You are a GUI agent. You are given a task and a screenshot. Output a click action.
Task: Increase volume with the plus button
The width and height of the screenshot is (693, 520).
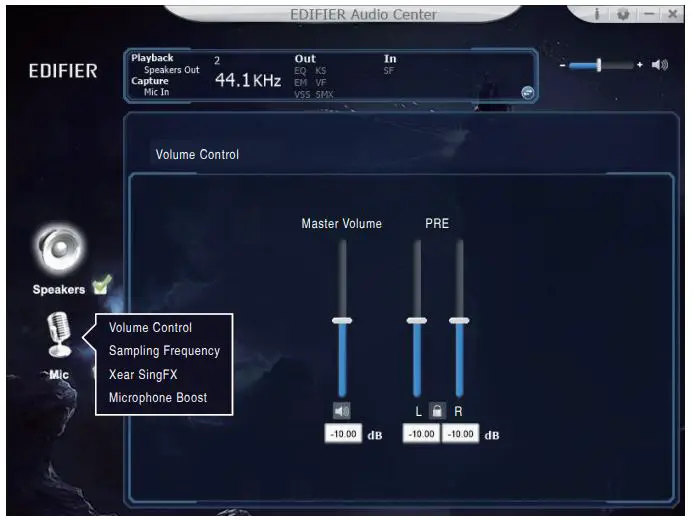pyautogui.click(x=640, y=65)
